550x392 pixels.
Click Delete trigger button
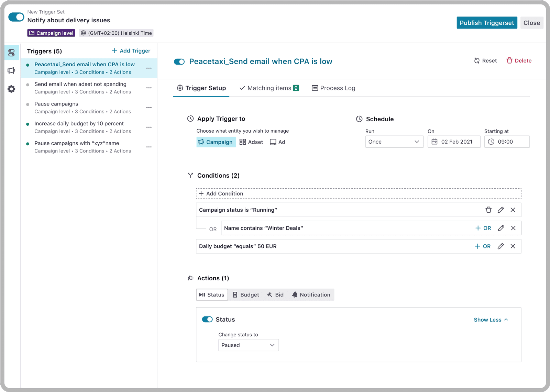tap(519, 61)
